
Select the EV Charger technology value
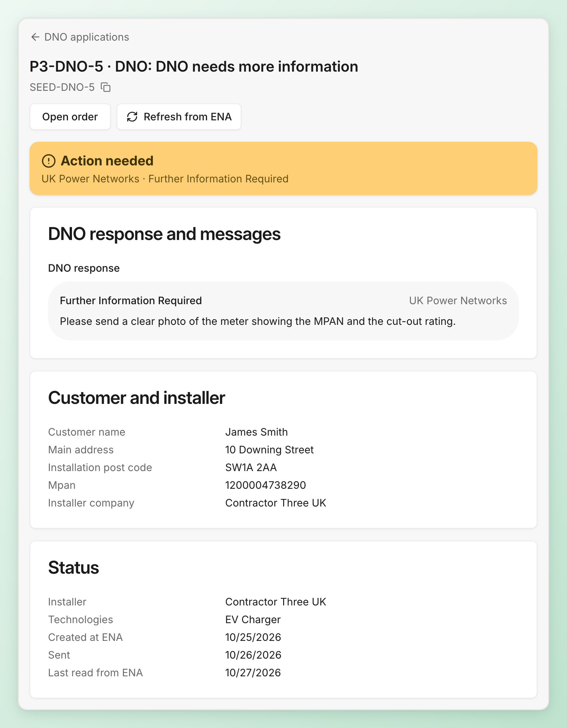(x=253, y=619)
